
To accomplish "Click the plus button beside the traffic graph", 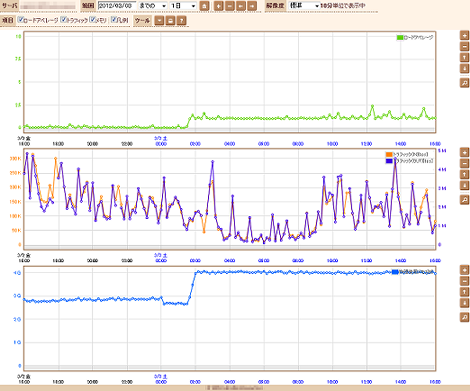I will (464, 152).
